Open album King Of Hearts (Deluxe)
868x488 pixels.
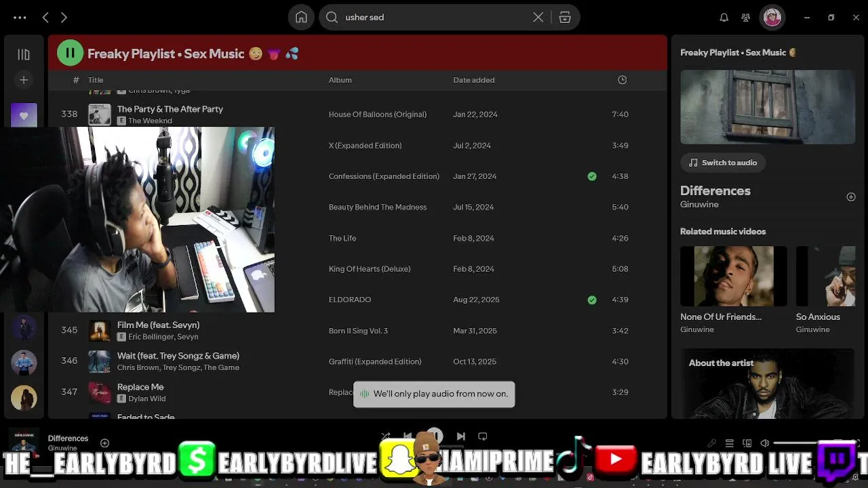pyautogui.click(x=370, y=269)
